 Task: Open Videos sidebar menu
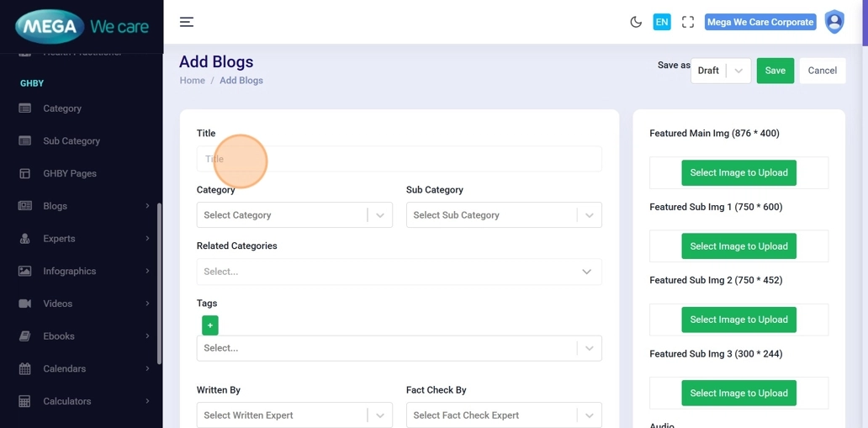[58, 304]
